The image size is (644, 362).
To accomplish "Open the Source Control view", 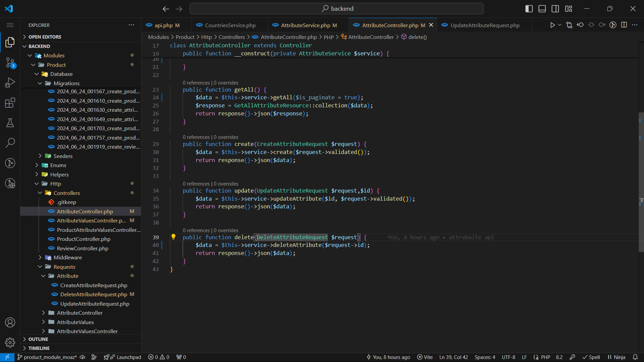I will click(x=10, y=62).
